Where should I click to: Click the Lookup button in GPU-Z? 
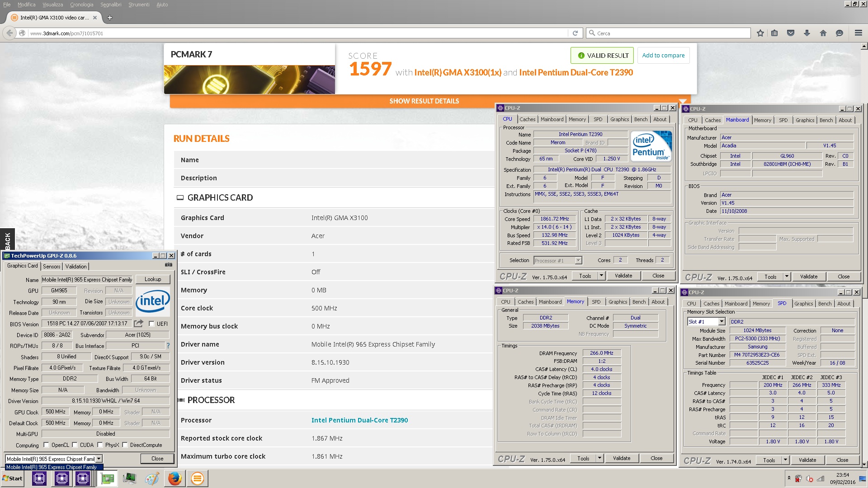click(153, 279)
